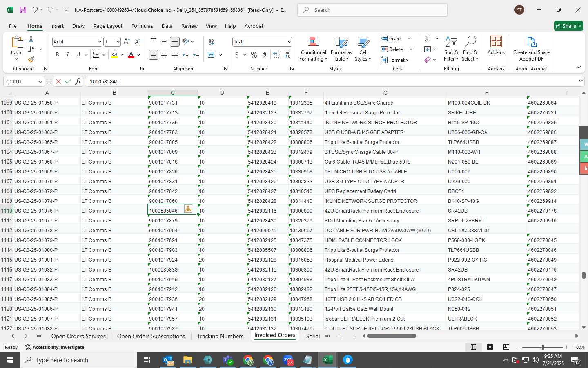This screenshot has width=588, height=368.
Task: Open Find & Select dropdown
Action: click(x=470, y=49)
